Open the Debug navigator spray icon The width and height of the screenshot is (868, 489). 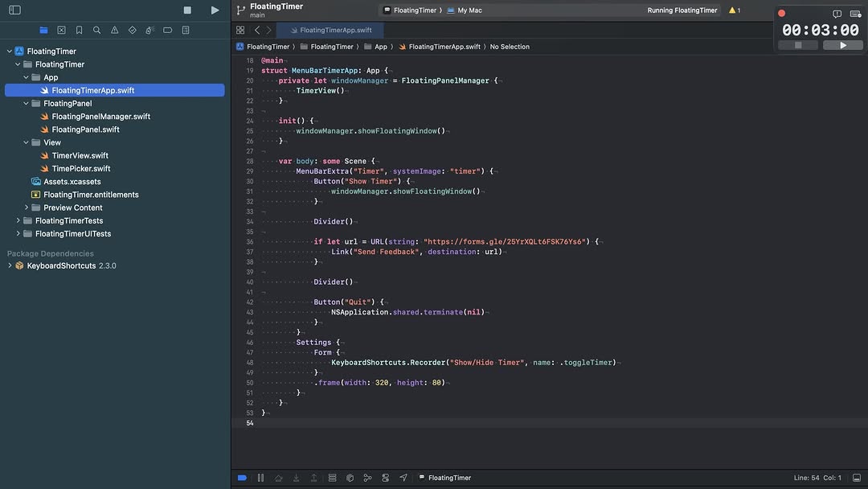[x=149, y=30]
